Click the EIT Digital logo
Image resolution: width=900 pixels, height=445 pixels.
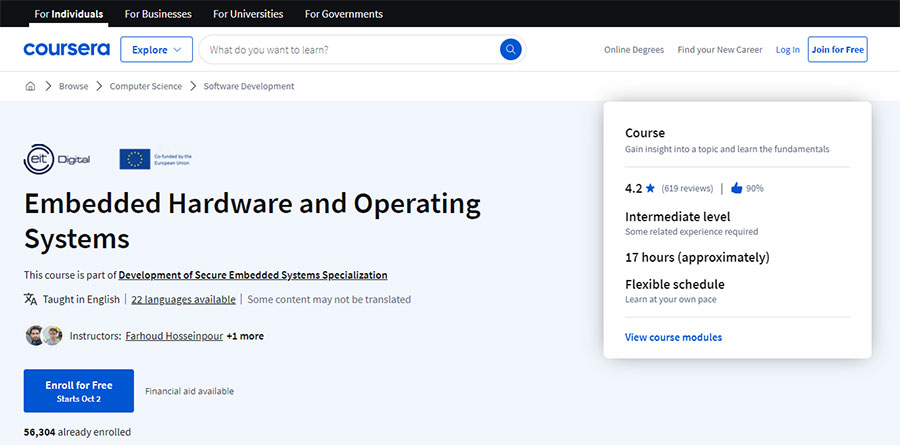click(57, 159)
